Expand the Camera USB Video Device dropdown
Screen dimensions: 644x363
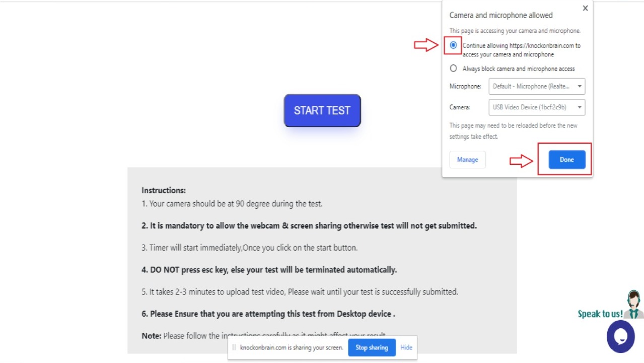[x=537, y=107]
